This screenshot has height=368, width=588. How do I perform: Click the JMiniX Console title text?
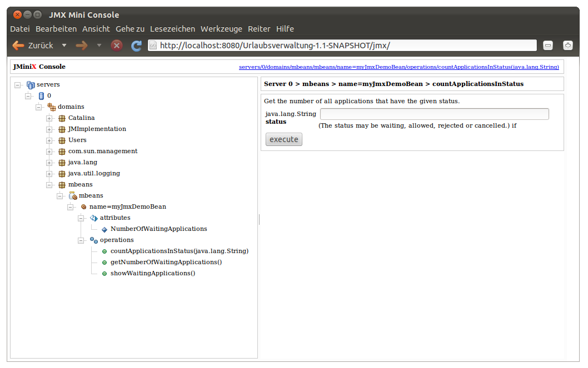coord(39,67)
